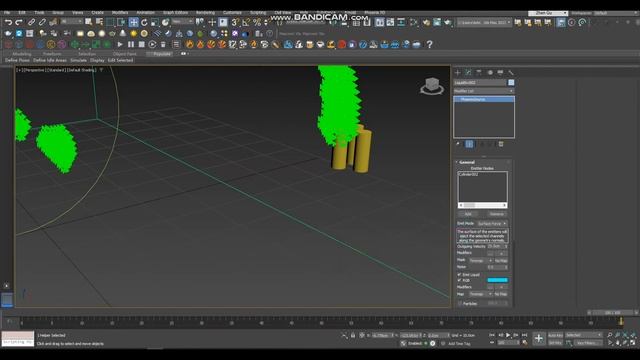Open the Modifiers menu
The width and height of the screenshot is (640, 360).
click(120, 13)
